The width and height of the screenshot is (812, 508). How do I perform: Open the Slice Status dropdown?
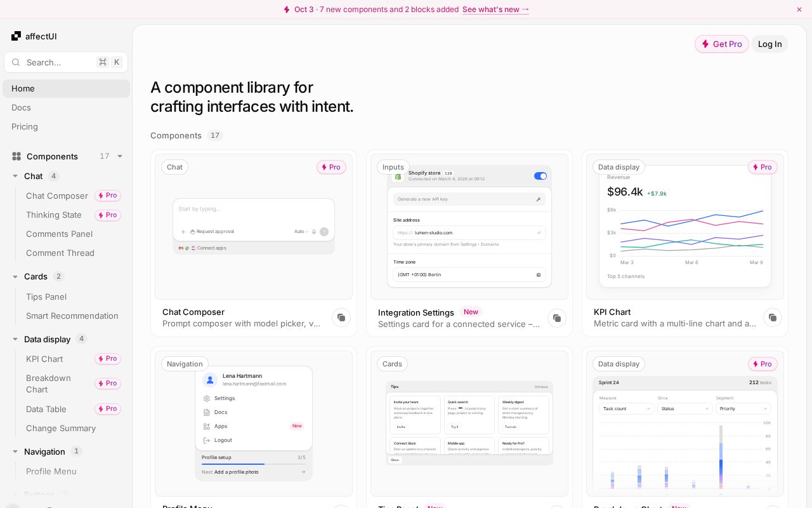point(685,409)
